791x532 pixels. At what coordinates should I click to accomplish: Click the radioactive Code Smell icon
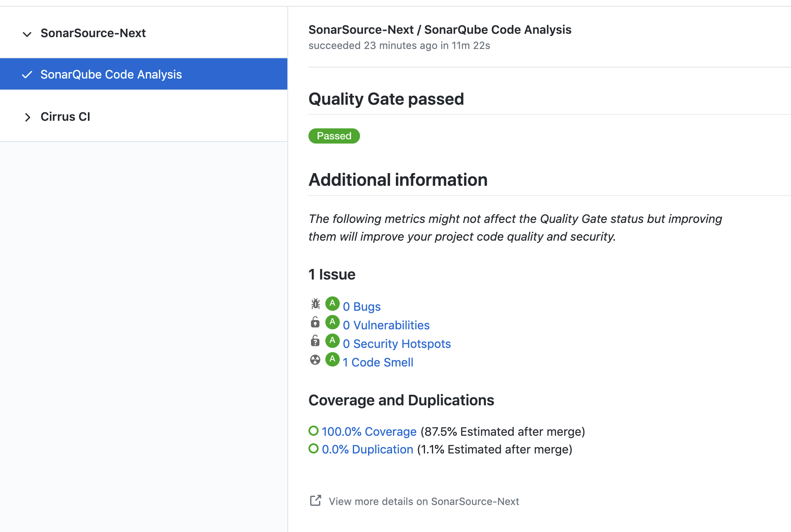315,360
